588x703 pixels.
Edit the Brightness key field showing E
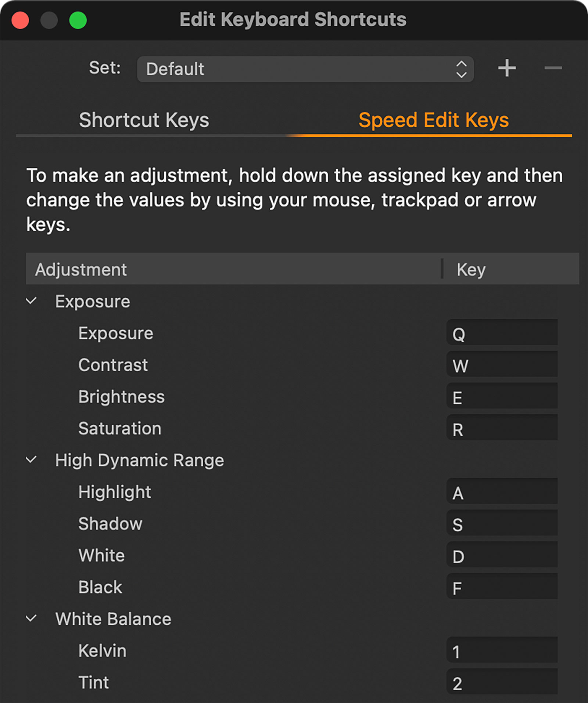pyautogui.click(x=502, y=396)
